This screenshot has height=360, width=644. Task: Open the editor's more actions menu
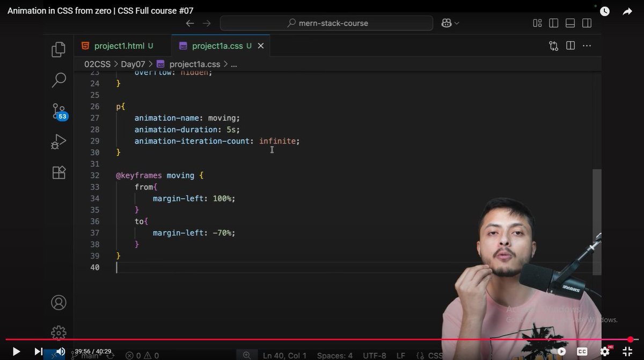[587, 46]
